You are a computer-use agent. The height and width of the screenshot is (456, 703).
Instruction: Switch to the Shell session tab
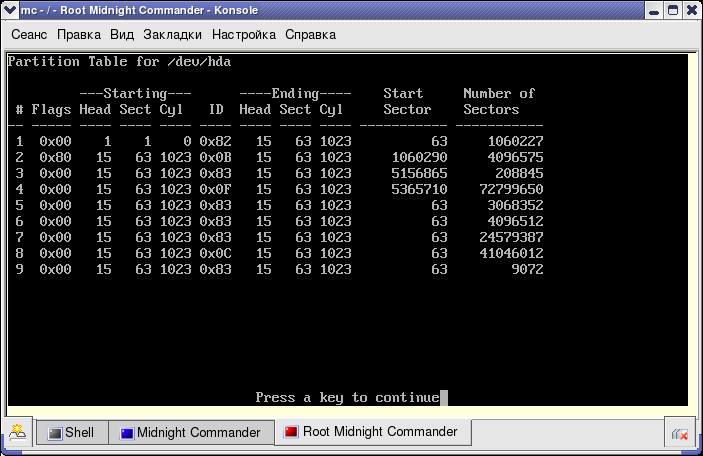click(72, 433)
